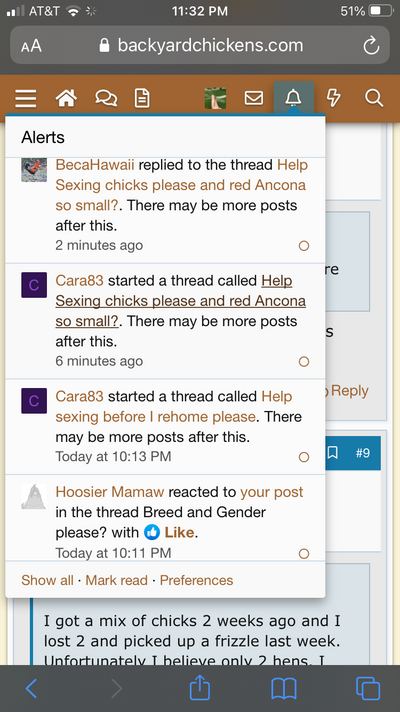Open the articles document icon
The height and width of the screenshot is (712, 400).
point(142,98)
